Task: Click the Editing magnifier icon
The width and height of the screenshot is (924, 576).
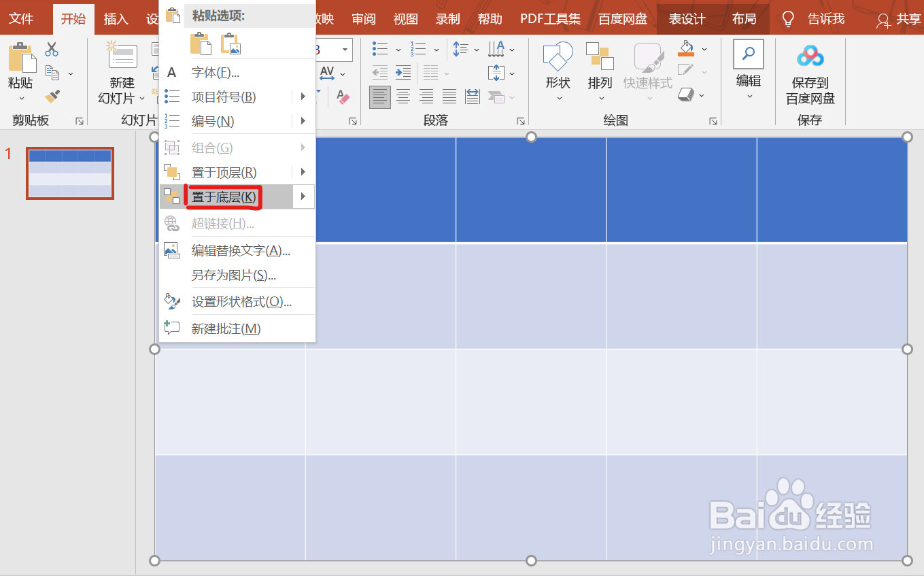Action: 749,54
